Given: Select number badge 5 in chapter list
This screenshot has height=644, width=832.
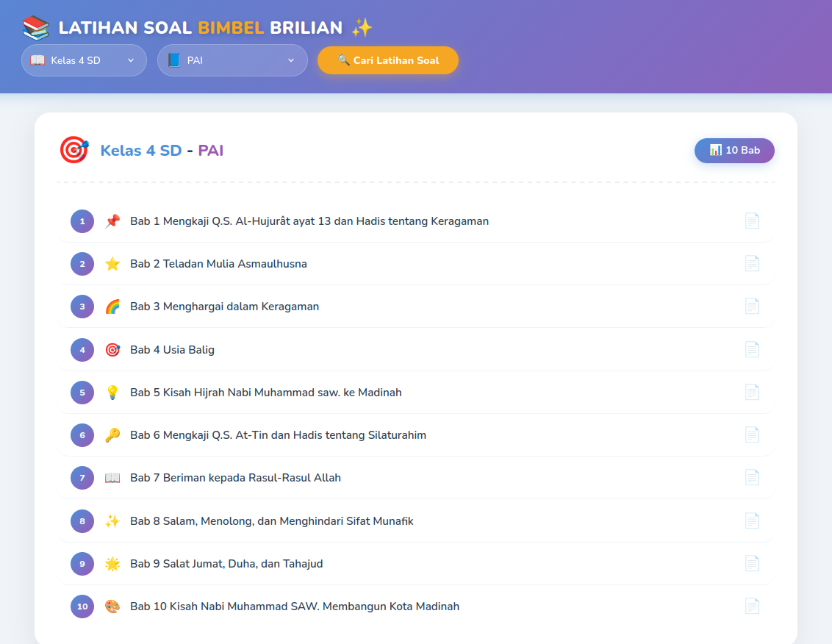Looking at the screenshot, I should tap(82, 393).
